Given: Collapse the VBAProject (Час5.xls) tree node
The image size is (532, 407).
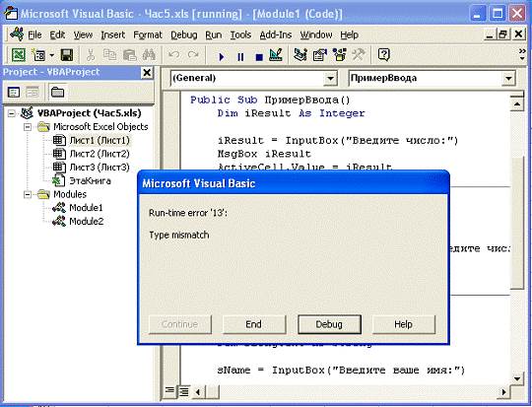Looking at the screenshot, I should tap(12, 113).
